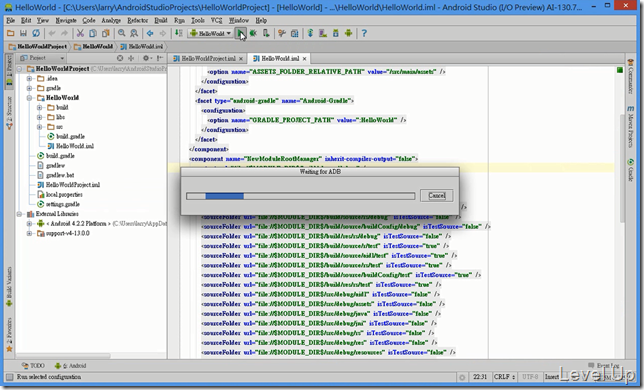This screenshot has width=644, height=390.
Task: Open the Android tool window button
Action: click(70, 365)
